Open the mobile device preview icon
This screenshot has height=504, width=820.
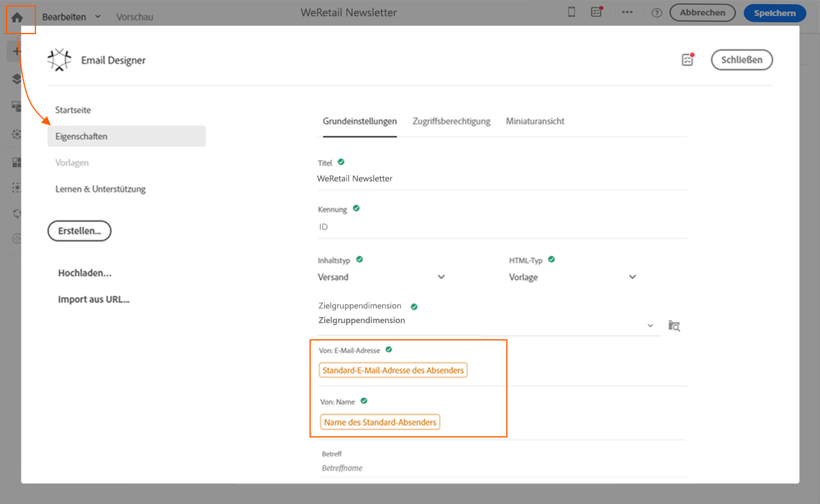pyautogui.click(x=572, y=13)
